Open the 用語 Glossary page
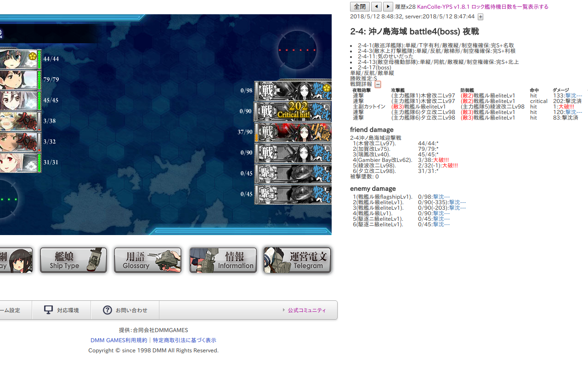 coord(147,260)
